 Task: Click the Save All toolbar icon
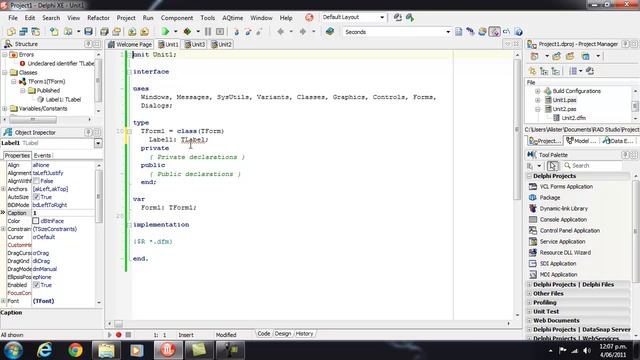pos(104,31)
